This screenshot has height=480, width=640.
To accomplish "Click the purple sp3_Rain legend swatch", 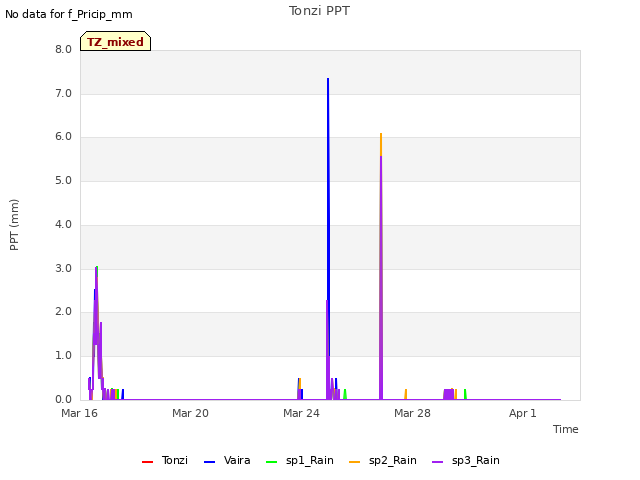I will [x=437, y=462].
